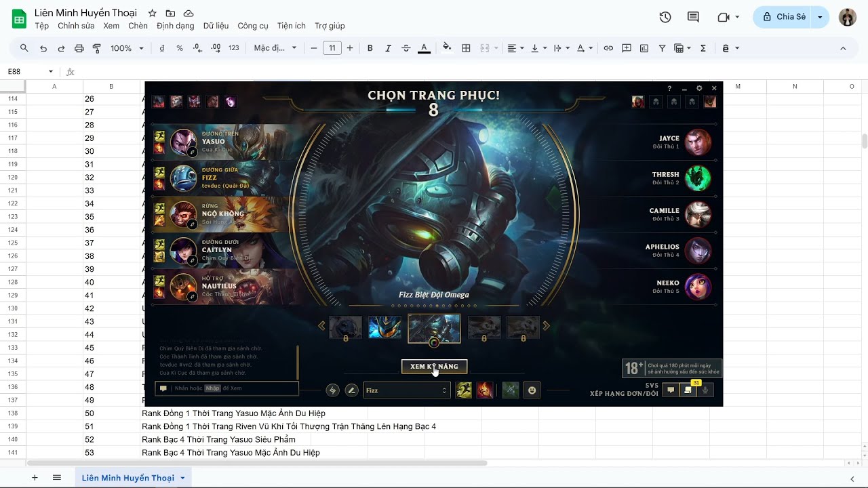Toggle strikethrough formatting
Viewport: 868px width, 488px height.
coord(406,48)
